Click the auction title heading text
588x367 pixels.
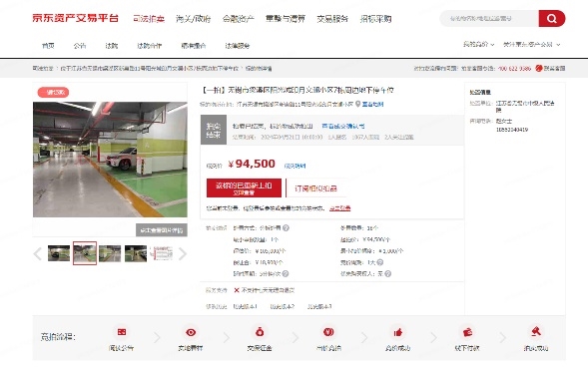(x=297, y=90)
